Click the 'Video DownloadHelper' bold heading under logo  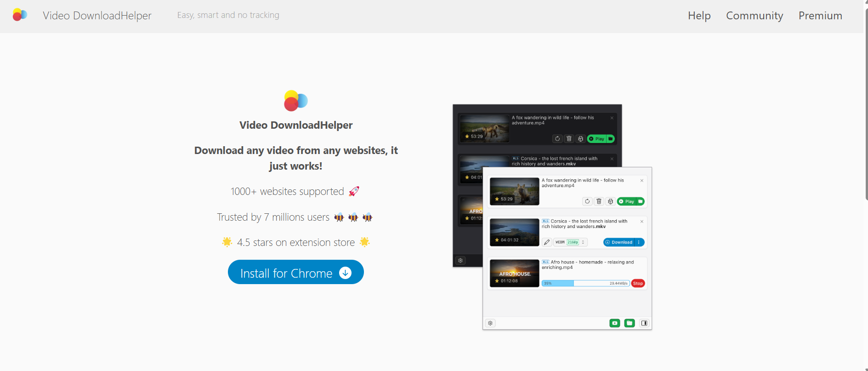pos(296,125)
